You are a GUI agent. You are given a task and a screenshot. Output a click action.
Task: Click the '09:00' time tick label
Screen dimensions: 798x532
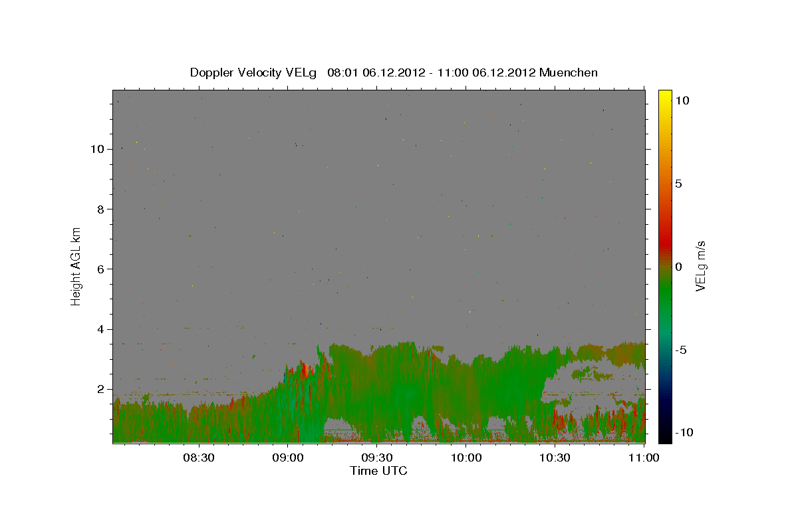(x=288, y=458)
